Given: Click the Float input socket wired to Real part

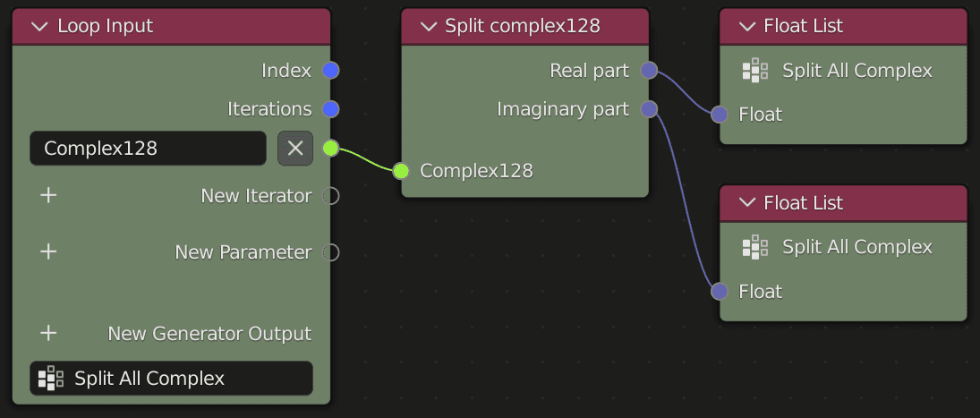Looking at the screenshot, I should click(x=720, y=115).
